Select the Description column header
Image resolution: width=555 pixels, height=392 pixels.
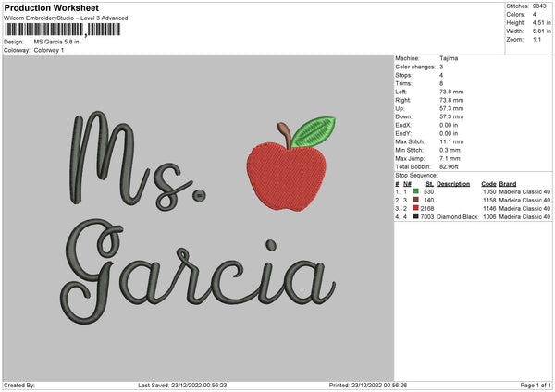click(x=453, y=183)
